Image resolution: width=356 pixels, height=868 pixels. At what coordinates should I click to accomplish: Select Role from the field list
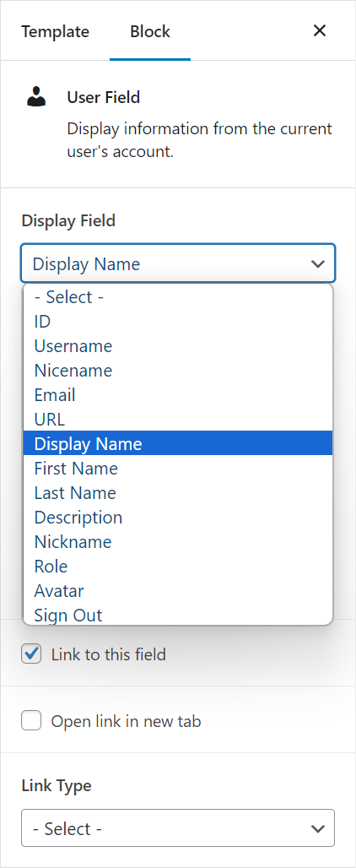pos(178,567)
